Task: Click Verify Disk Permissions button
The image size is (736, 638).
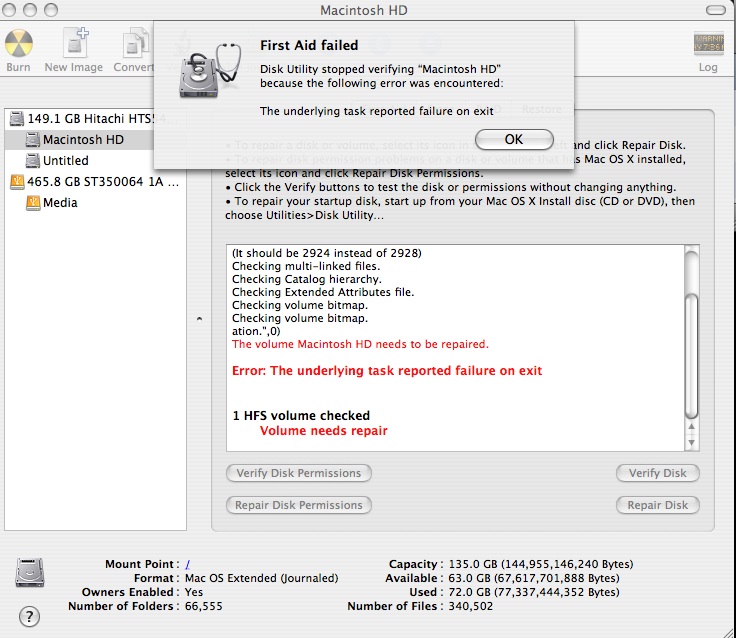Action: pyautogui.click(x=299, y=473)
